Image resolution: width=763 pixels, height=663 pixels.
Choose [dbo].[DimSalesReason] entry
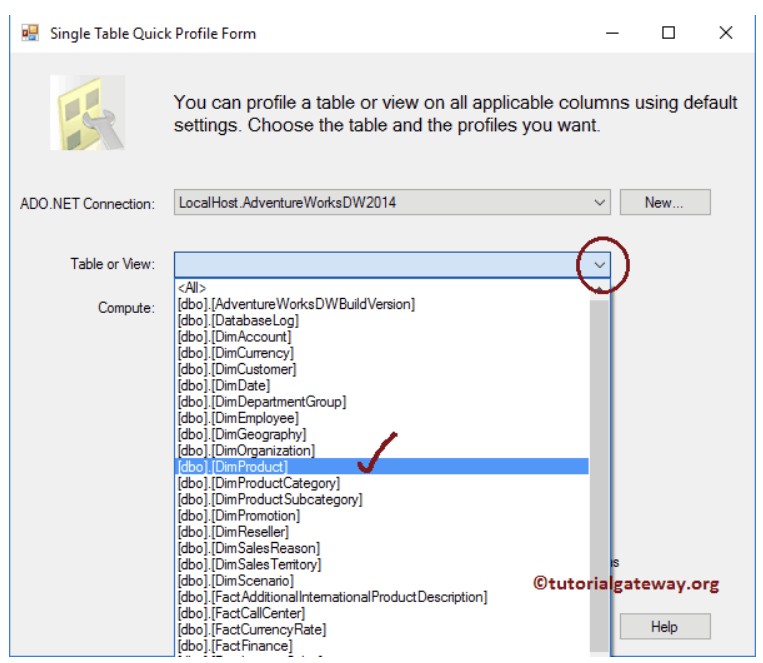point(382,548)
